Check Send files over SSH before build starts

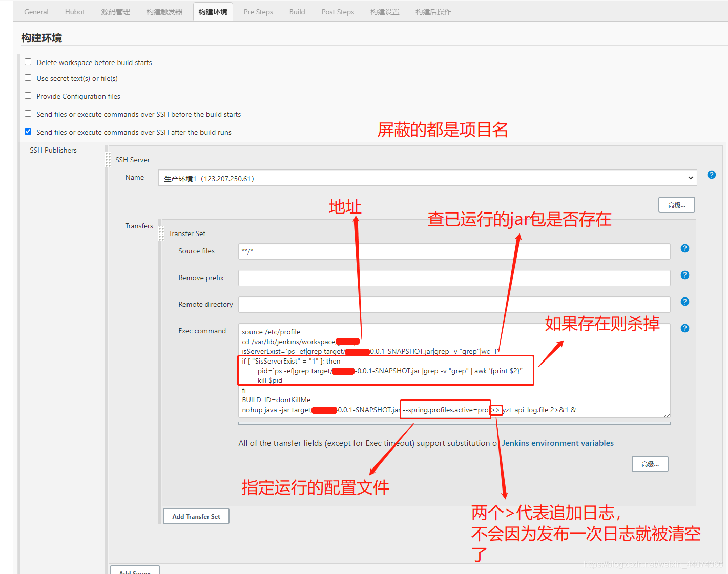(28, 113)
